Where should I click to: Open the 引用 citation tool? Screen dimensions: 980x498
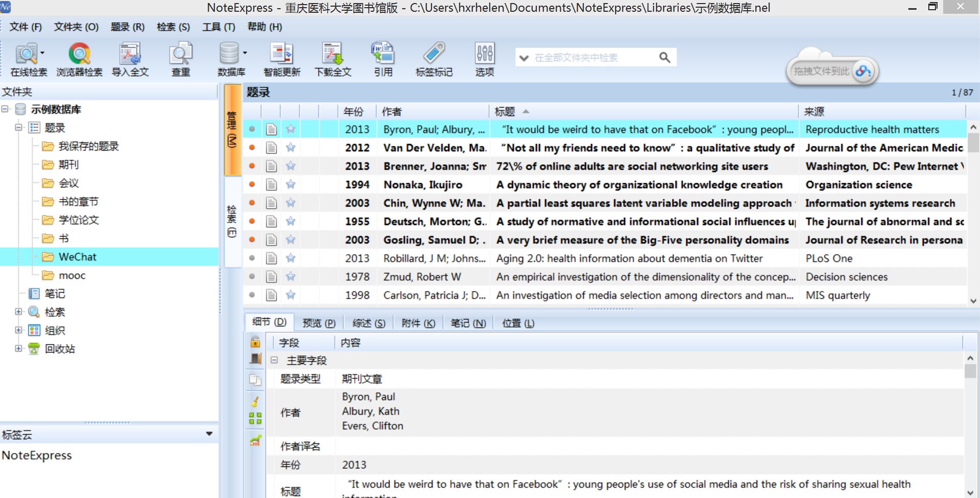(x=383, y=60)
